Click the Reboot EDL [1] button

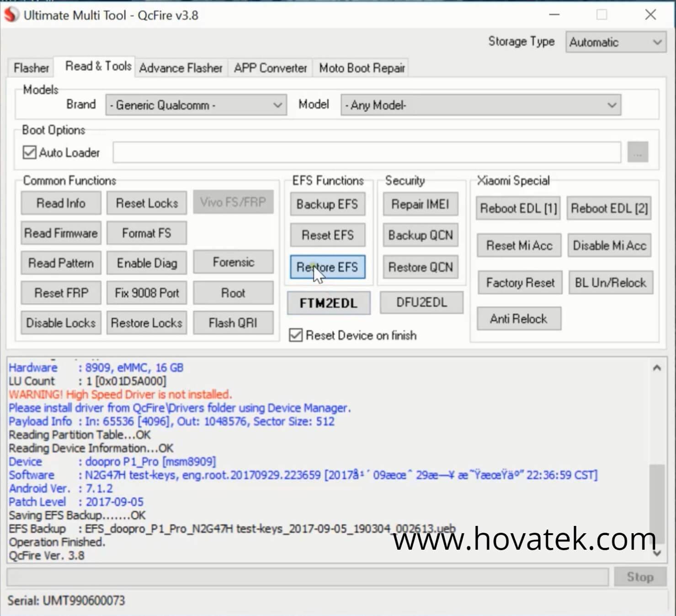(x=518, y=209)
